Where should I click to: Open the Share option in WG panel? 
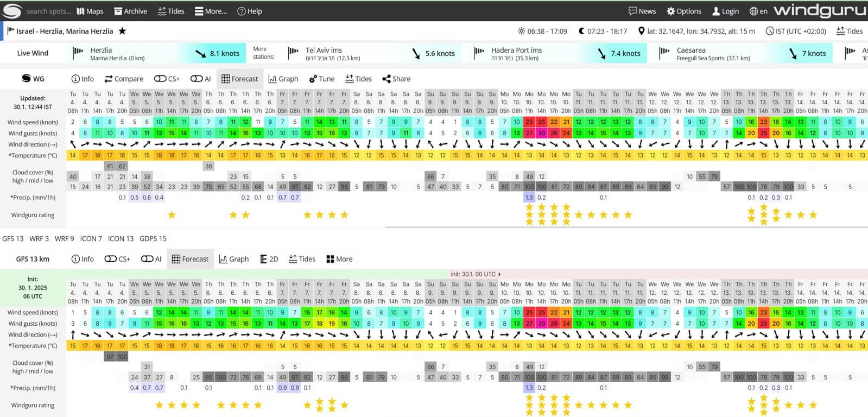point(396,79)
